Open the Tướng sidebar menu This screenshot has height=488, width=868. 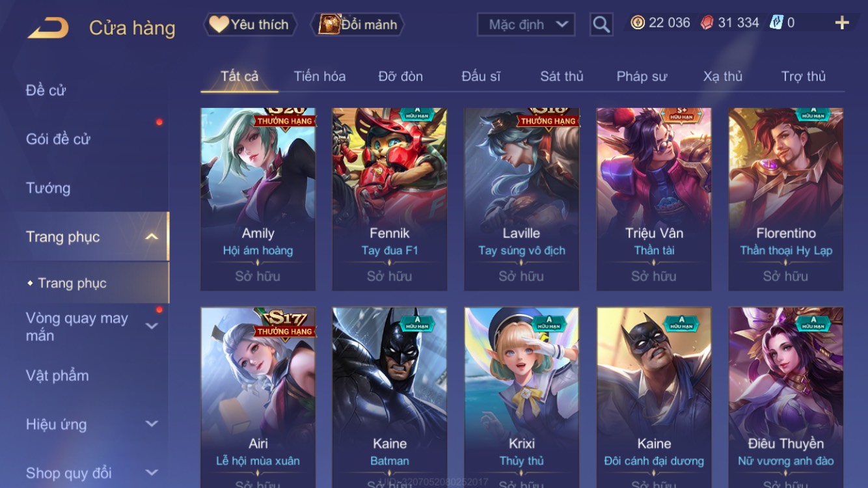pos(48,188)
